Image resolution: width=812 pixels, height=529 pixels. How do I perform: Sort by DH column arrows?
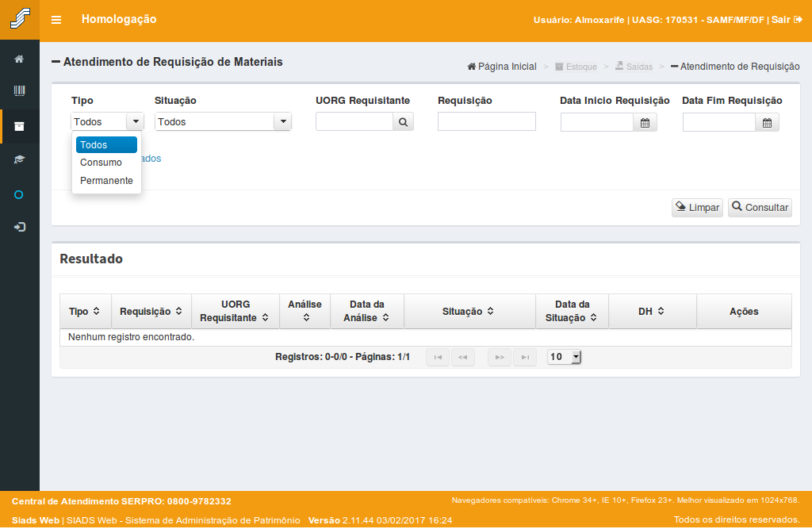pos(661,311)
